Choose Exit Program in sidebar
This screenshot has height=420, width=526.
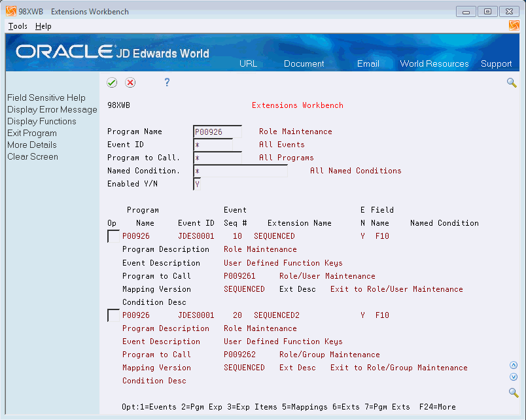click(x=32, y=133)
